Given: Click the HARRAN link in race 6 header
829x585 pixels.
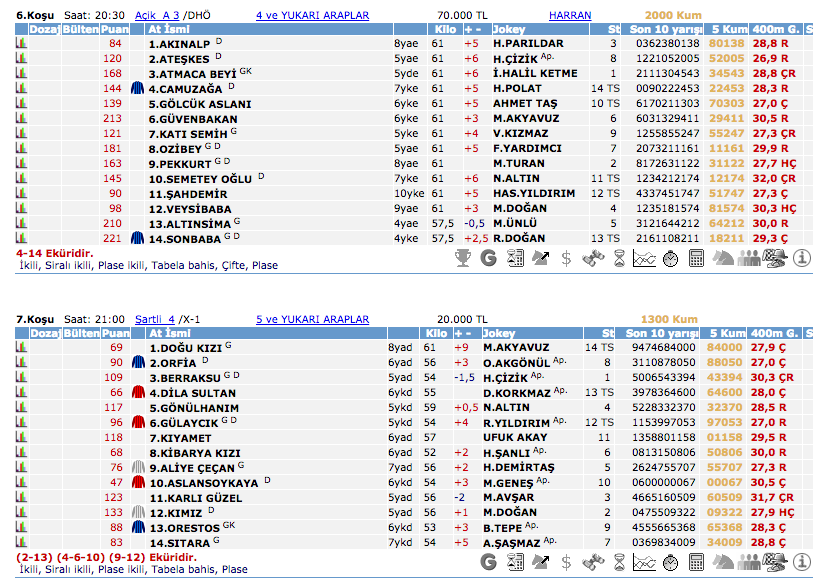Looking at the screenshot, I should [570, 16].
